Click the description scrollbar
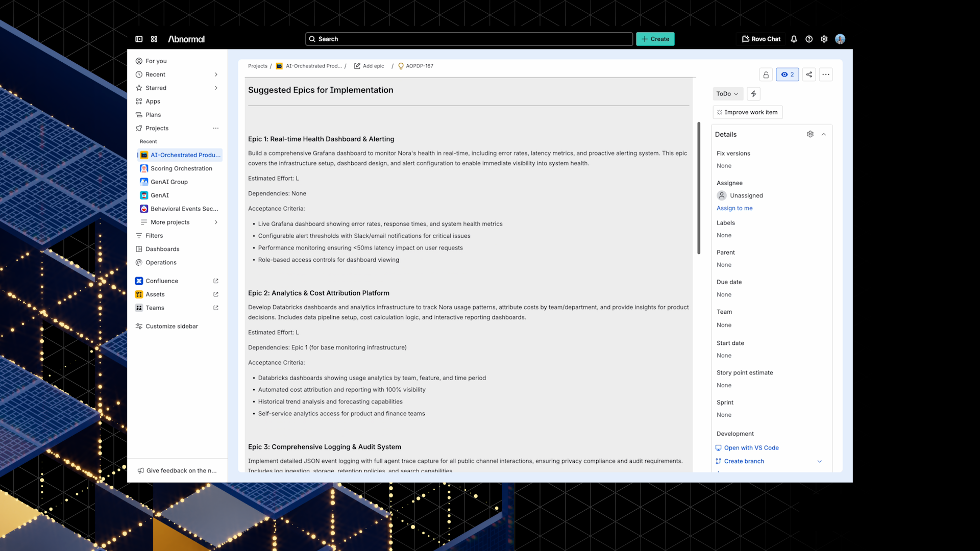Viewport: 980px width, 551px height. pos(699,188)
